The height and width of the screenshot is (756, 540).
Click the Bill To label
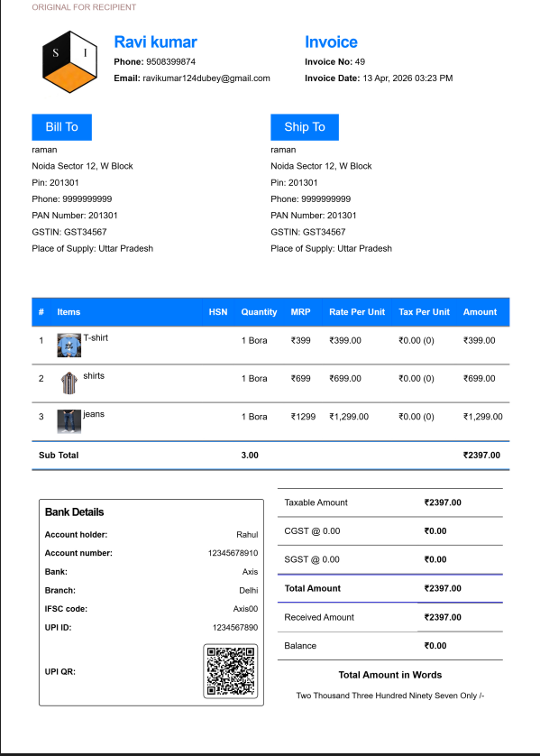pos(61,127)
